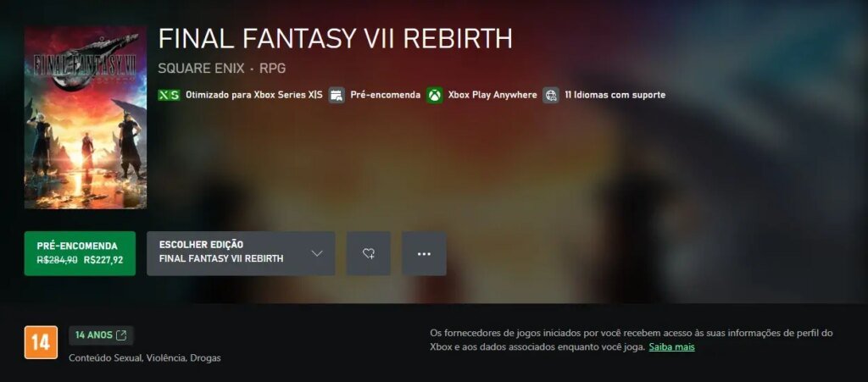Click the Xbox Play Anywhere label text
The height and width of the screenshot is (382, 868).
tap(492, 95)
